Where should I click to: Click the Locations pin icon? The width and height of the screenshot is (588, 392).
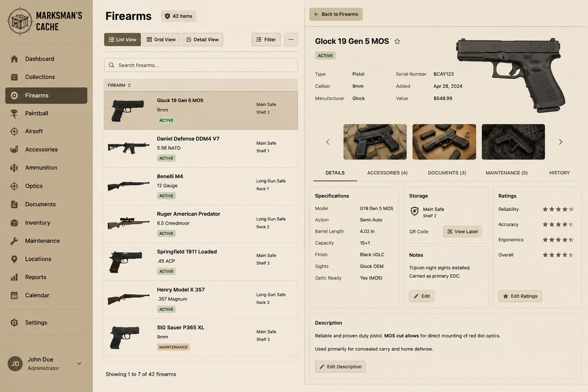click(14, 259)
